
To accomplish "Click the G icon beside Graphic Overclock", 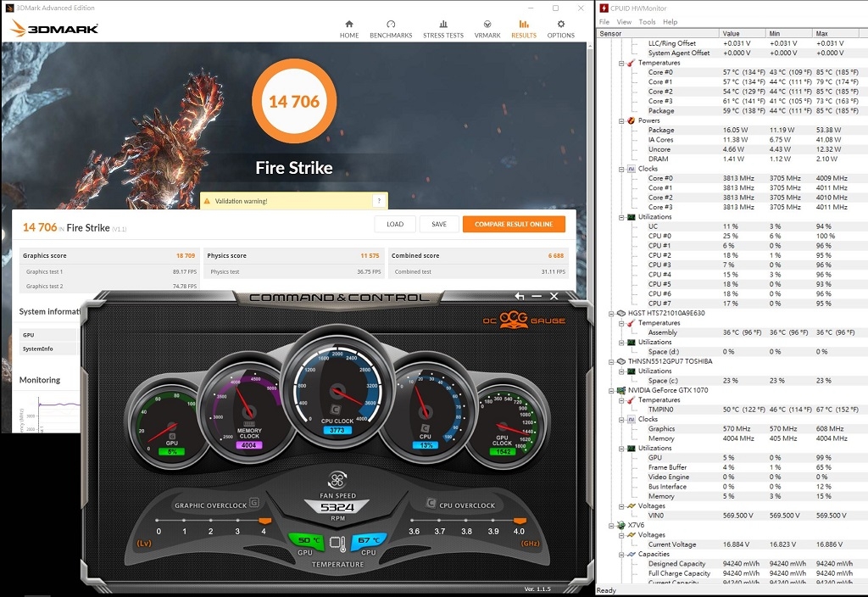I will 254,503.
